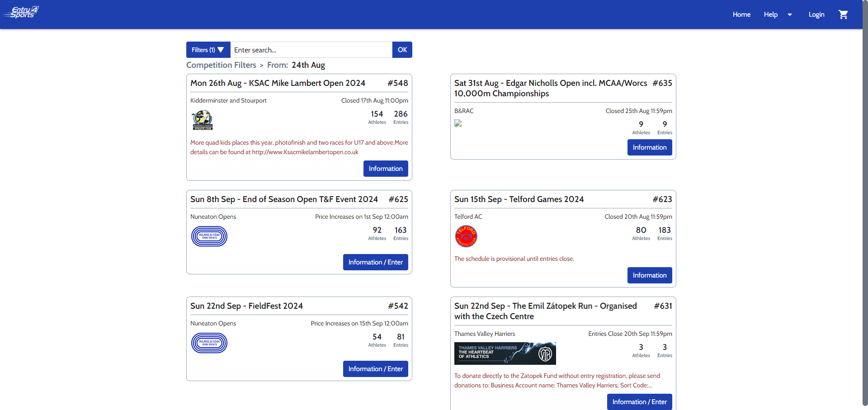This screenshot has width=868, height=410.
Task: Open the Ksacmikelambertopen.co.uk link
Action: point(304,152)
